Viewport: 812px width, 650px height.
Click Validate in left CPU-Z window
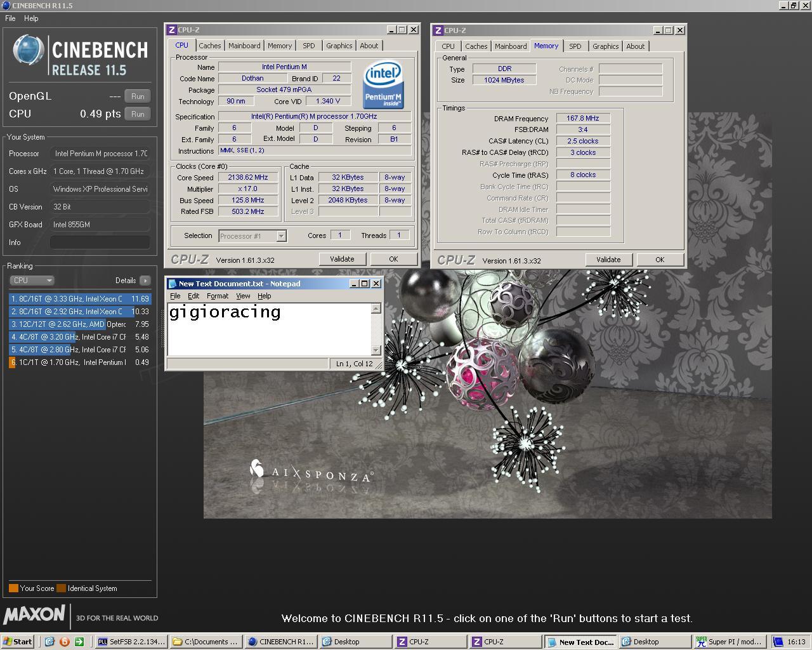[x=342, y=259]
